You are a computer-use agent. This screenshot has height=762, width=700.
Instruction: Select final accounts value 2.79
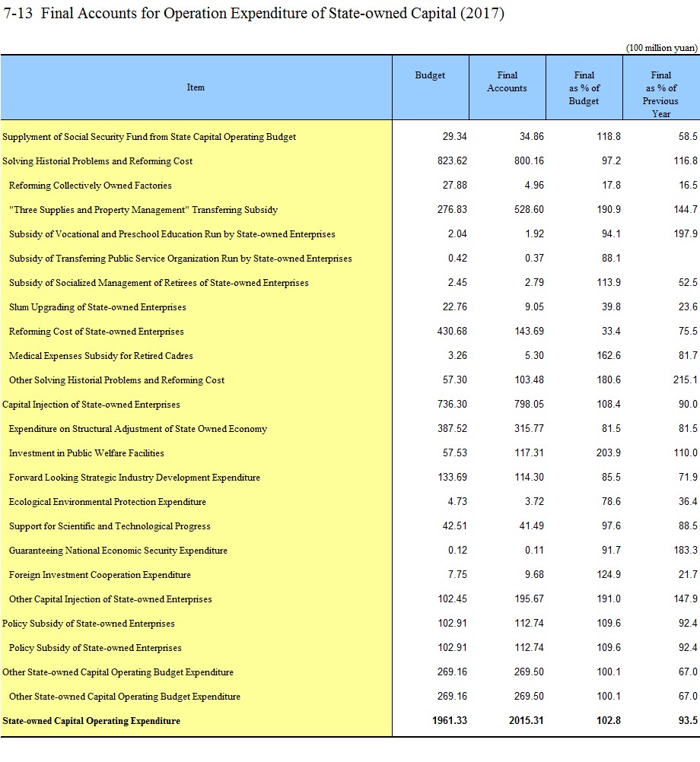[534, 282]
